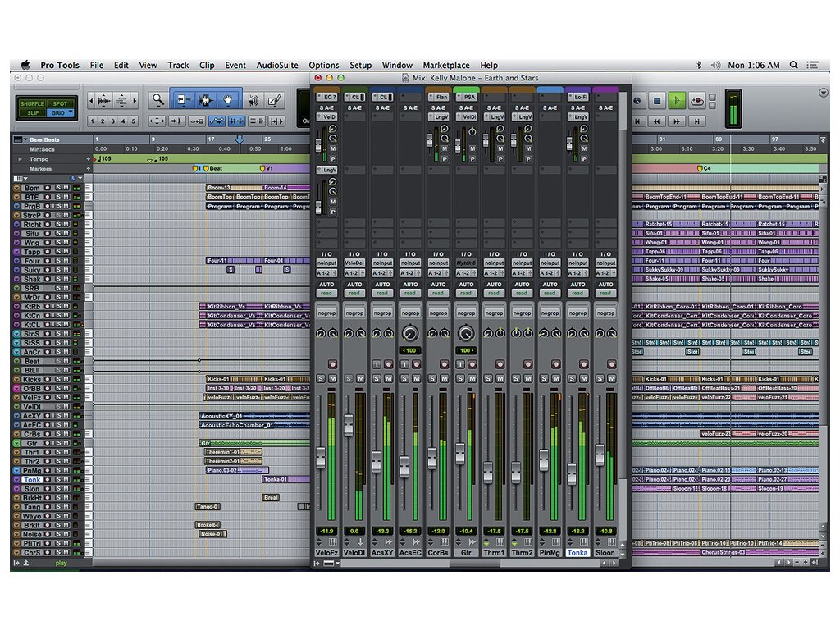Click the Zoom Toggle four-arrow icon

click(x=157, y=121)
